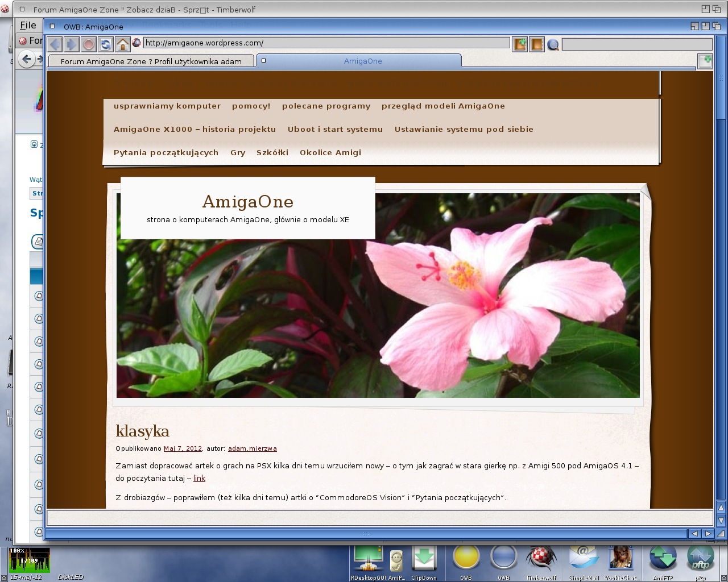Open the 'Gry' menu page
The image size is (728, 582).
coord(238,152)
